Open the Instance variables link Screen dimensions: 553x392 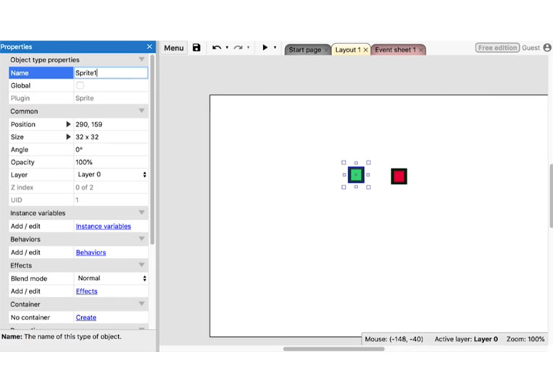point(104,226)
